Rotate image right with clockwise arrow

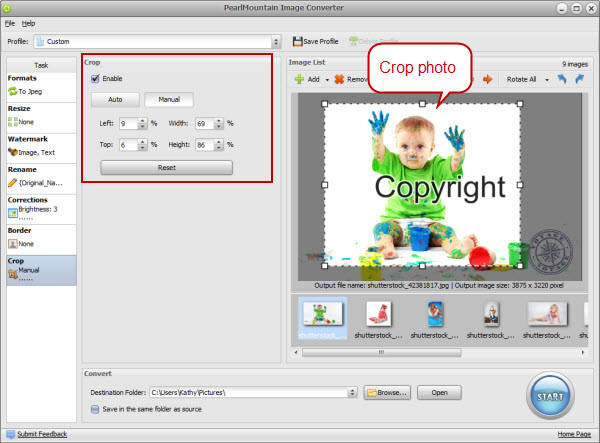(x=579, y=79)
